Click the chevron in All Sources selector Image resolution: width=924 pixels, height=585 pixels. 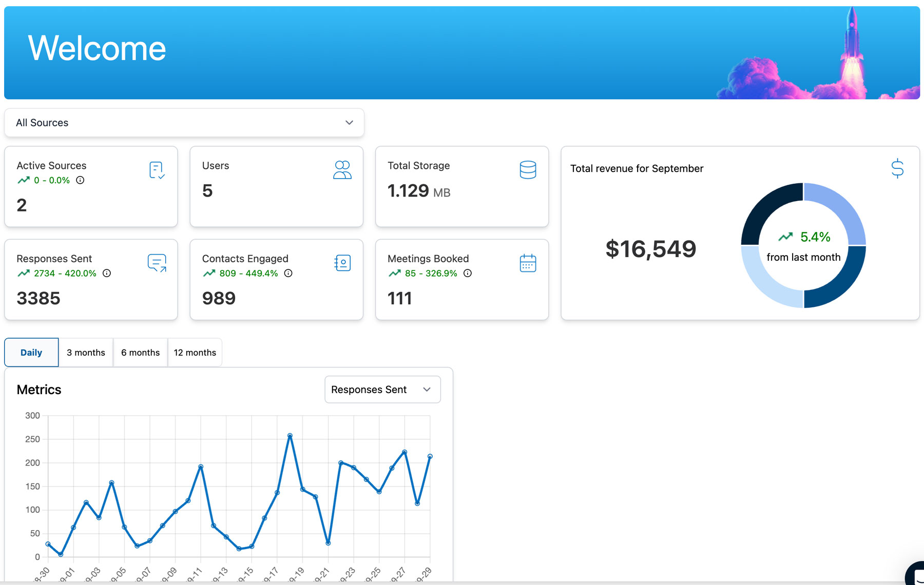349,123
